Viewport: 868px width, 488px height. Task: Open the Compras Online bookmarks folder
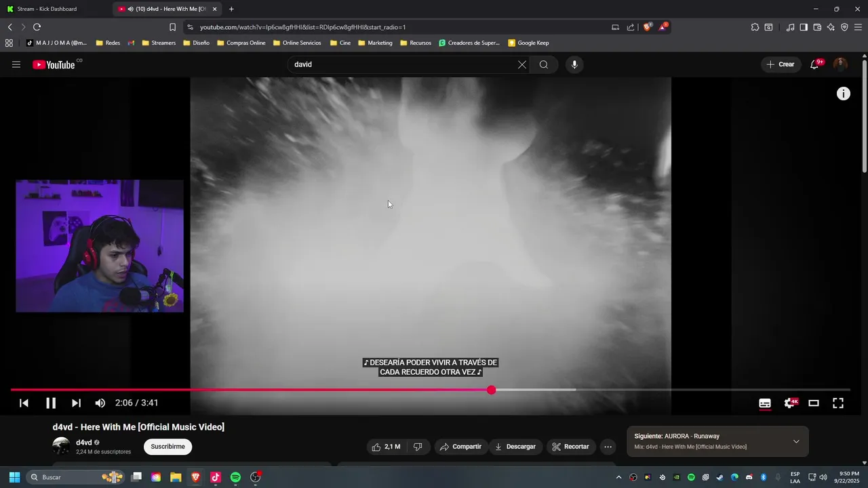point(241,43)
